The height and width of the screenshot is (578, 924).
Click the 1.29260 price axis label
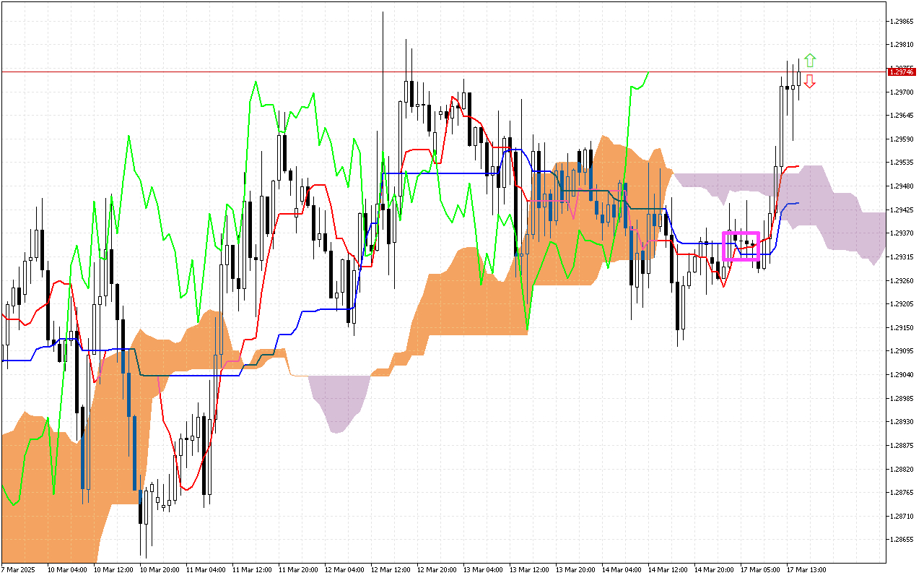pyautogui.click(x=902, y=280)
